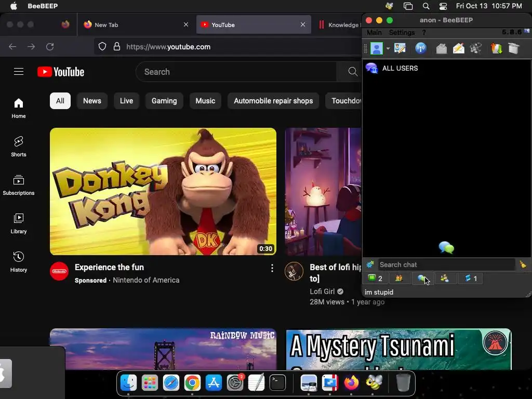Screen dimensions: 532x399
Task: Select the News filter chip
Action: 92,101
